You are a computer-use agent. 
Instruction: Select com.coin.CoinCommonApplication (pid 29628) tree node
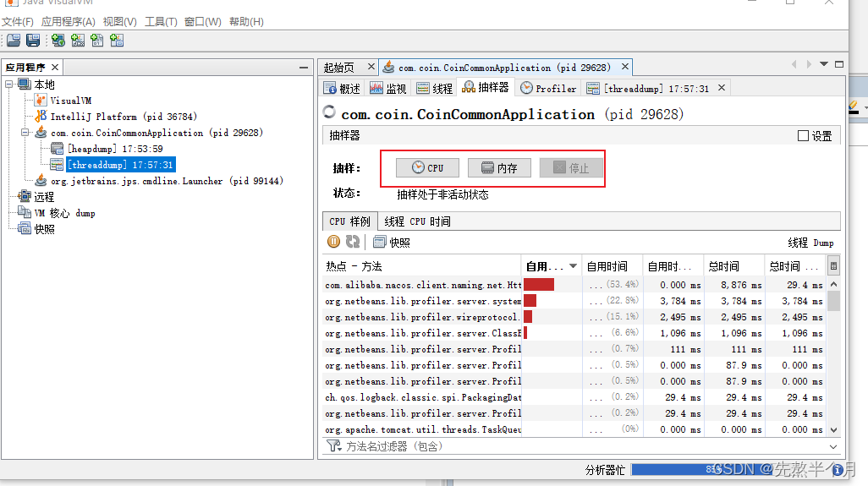tap(157, 133)
